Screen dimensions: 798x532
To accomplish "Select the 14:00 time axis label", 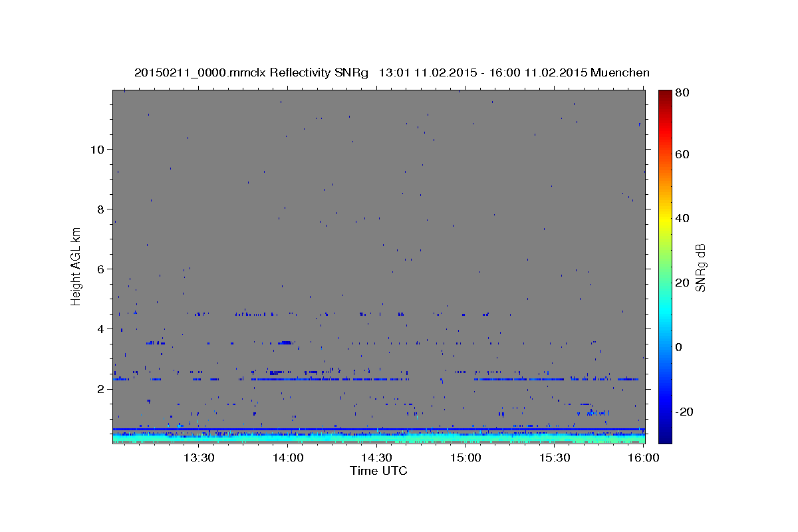I will pos(288,458).
